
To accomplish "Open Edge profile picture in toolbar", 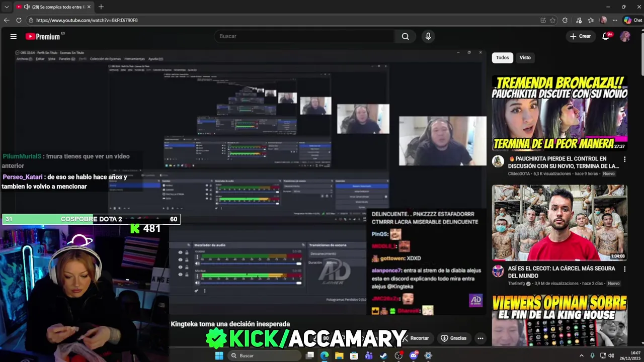I will (x=603, y=20).
